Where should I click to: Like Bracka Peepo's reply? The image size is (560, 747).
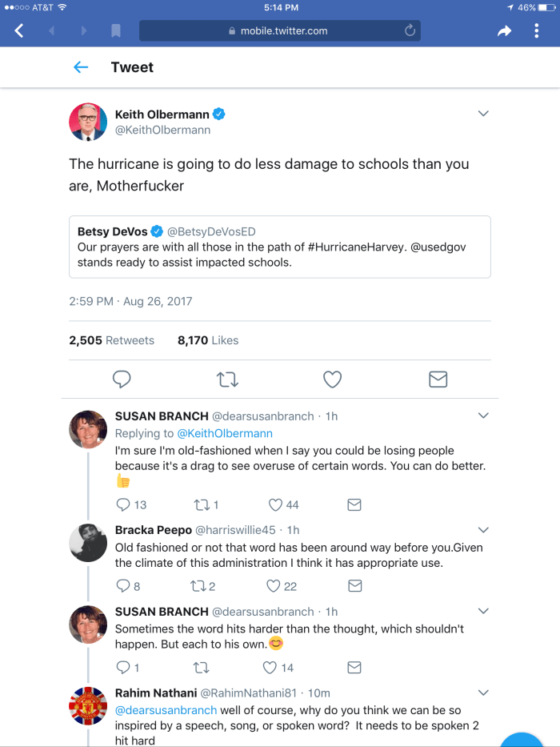click(x=272, y=586)
